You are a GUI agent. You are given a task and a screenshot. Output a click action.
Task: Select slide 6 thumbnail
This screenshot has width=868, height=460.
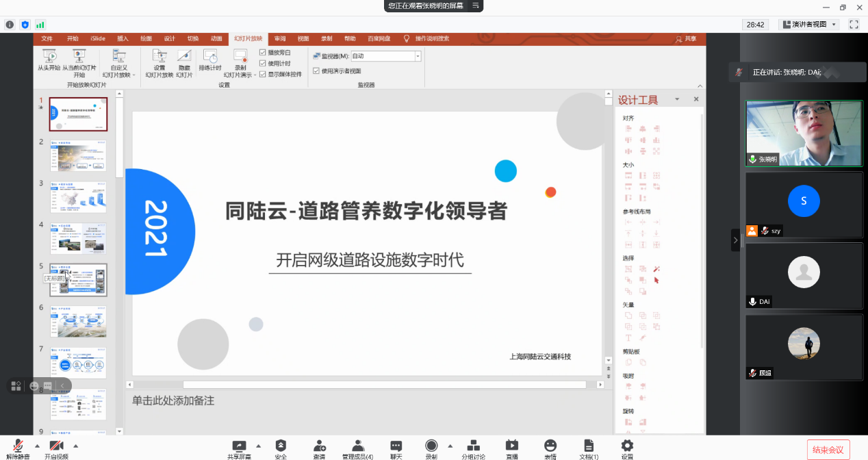point(78,322)
